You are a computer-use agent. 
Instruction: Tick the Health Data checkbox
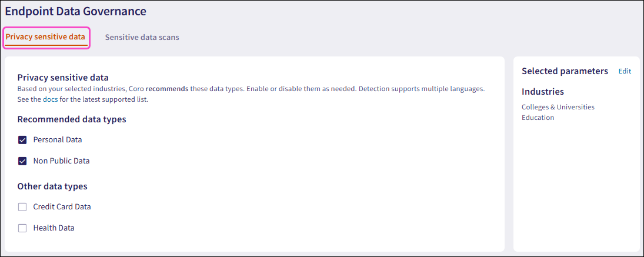(x=23, y=228)
